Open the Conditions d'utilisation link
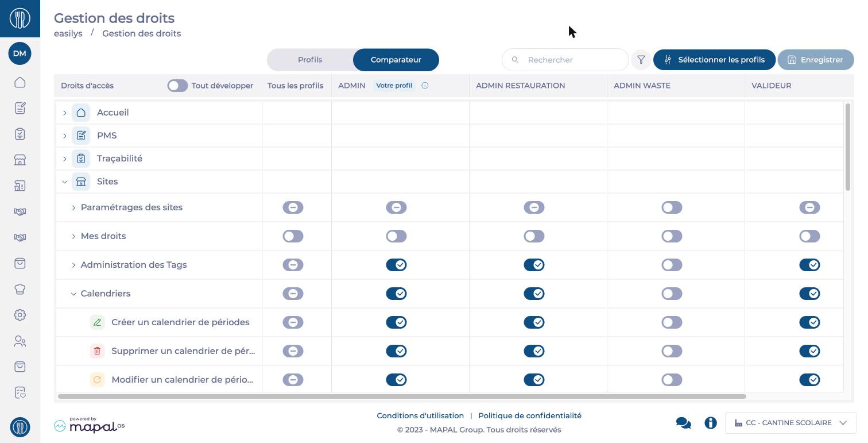The width and height of the screenshot is (868, 443). [420, 415]
